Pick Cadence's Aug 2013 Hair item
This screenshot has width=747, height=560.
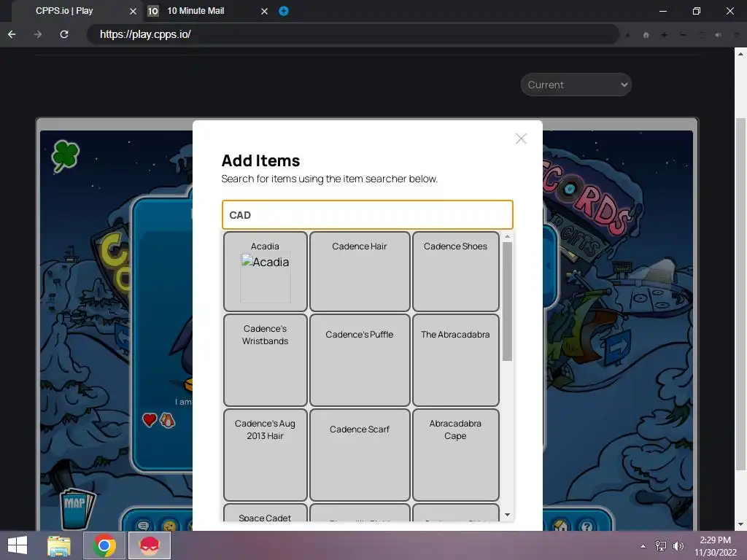[x=266, y=455]
